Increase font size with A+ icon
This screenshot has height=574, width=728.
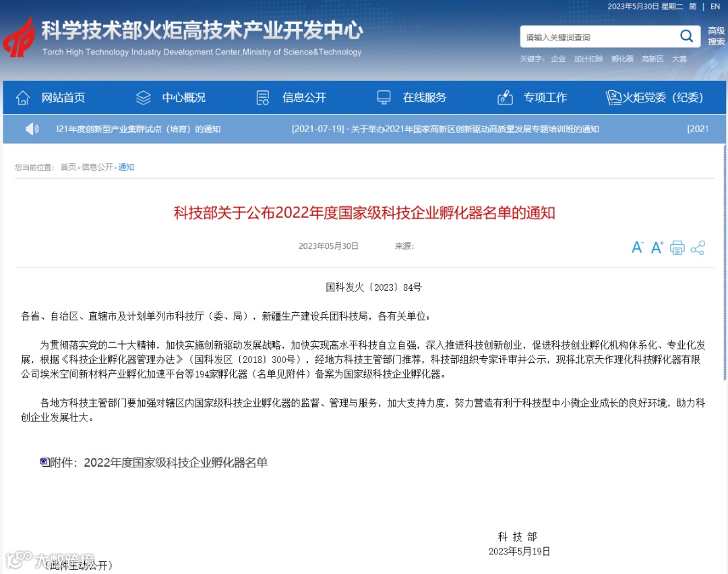[x=657, y=248]
